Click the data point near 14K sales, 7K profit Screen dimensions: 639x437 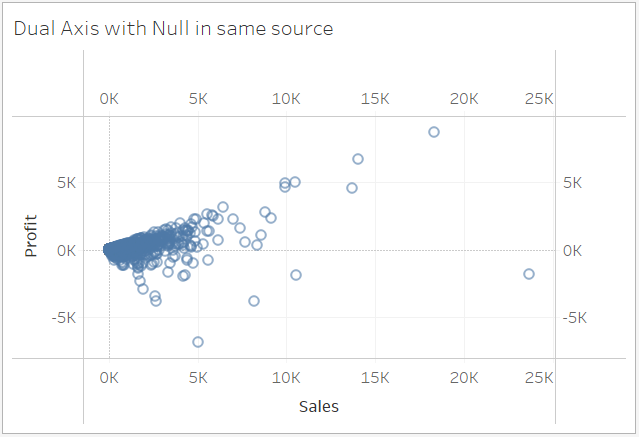tap(358, 159)
